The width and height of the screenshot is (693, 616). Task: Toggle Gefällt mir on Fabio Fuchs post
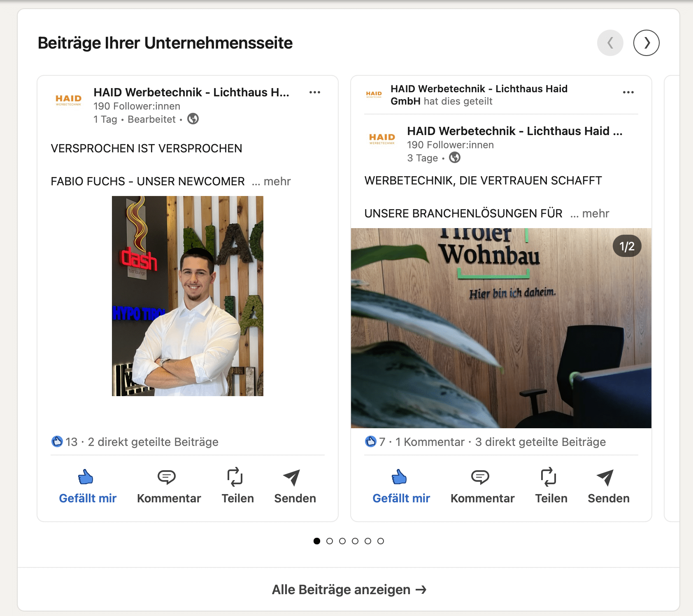point(88,486)
